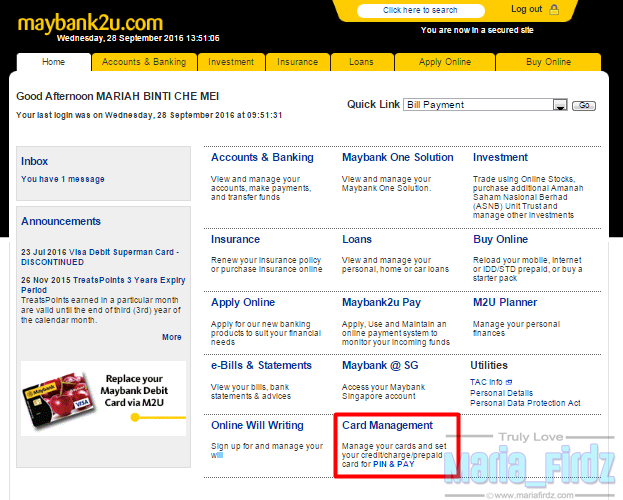The height and width of the screenshot is (500, 623).
Task: Click 'Reload your mobile, internet' description
Action: pos(527,269)
